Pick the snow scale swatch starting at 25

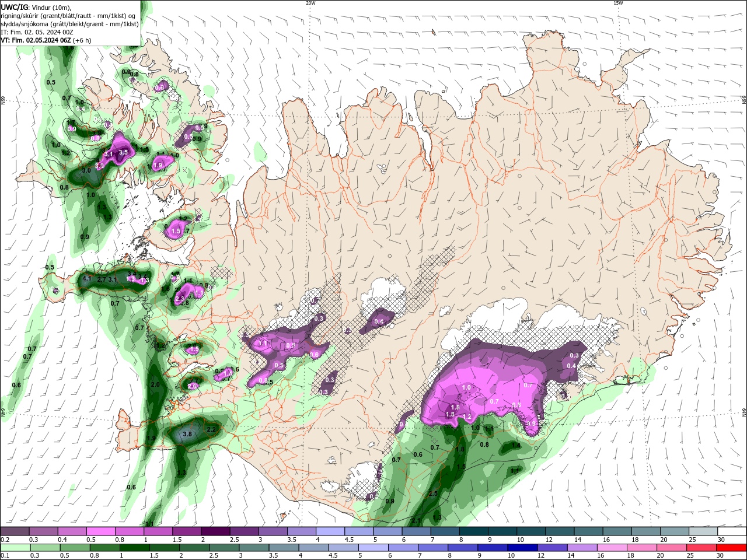(703, 531)
